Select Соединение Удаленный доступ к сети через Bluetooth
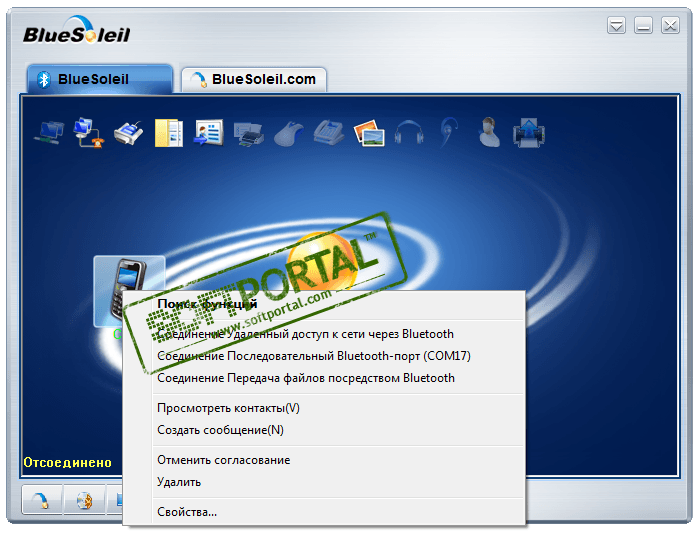Image resolution: width=700 pixels, height=533 pixels. 338,334
